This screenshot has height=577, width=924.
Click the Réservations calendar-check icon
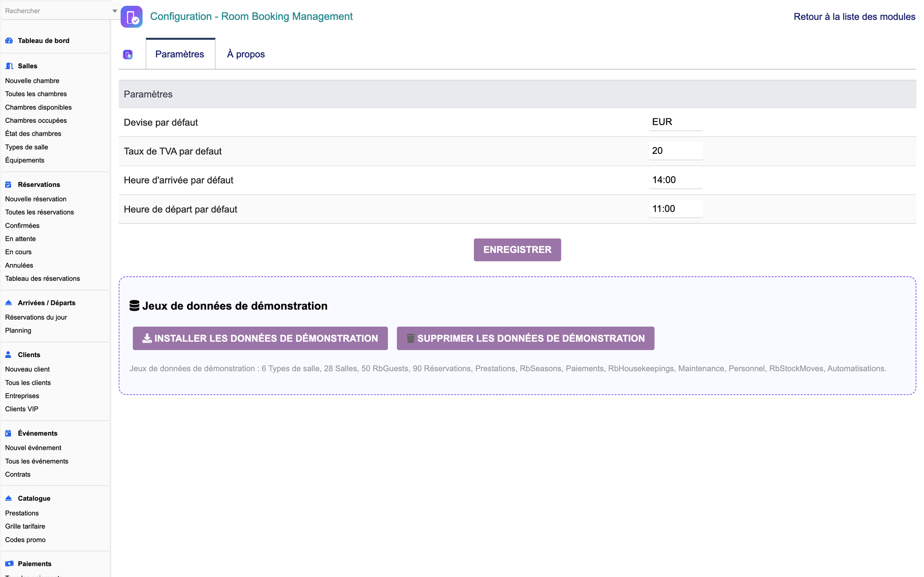point(8,185)
